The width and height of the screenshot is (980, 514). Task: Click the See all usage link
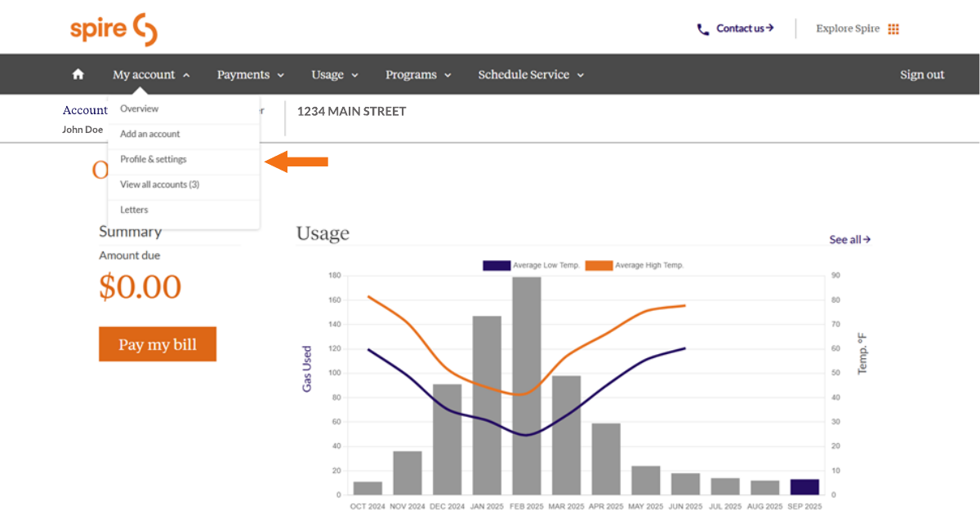pyautogui.click(x=849, y=239)
